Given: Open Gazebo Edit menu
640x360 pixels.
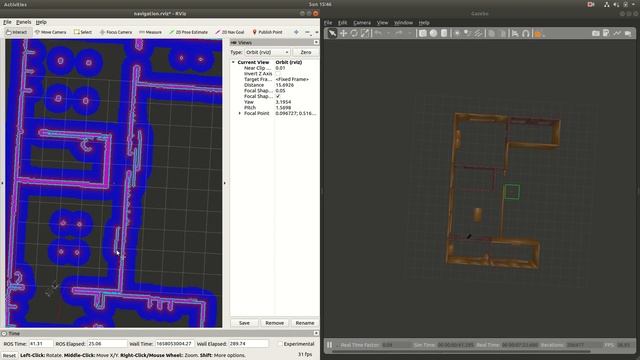Looking at the screenshot, I should [x=342, y=23].
